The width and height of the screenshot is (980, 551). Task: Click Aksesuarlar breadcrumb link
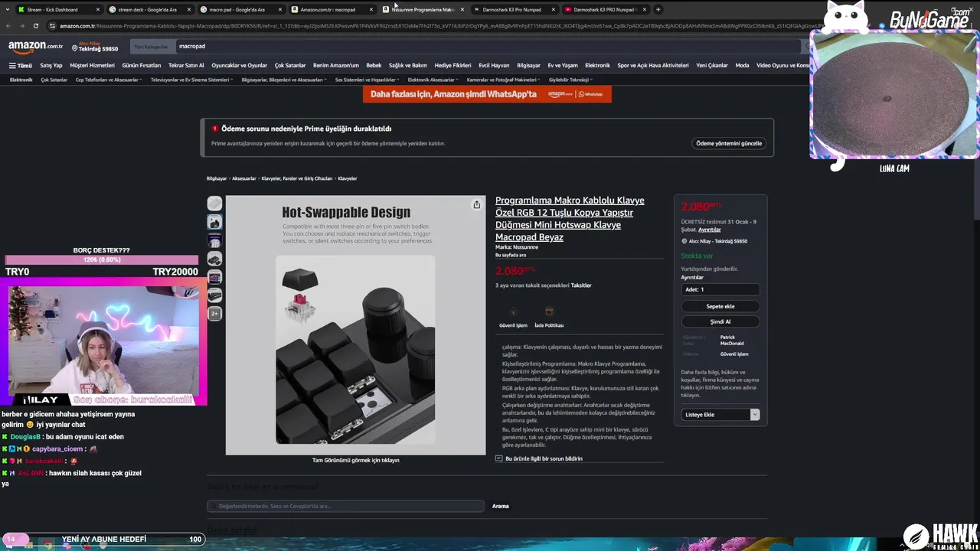click(244, 178)
